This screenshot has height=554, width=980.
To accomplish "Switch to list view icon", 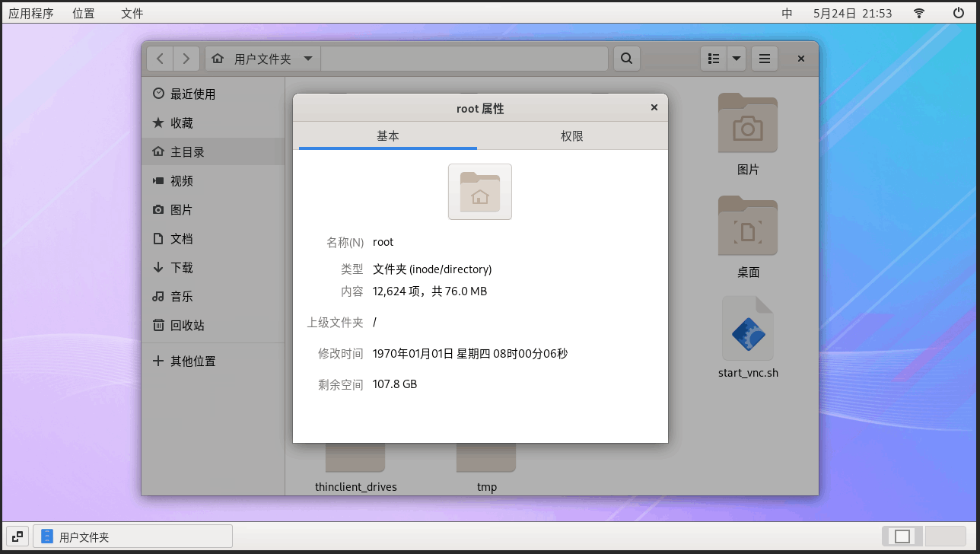I will (714, 59).
